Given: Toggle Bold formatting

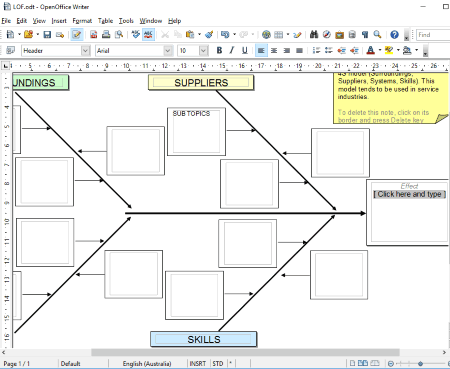Looking at the screenshot, I should point(219,50).
